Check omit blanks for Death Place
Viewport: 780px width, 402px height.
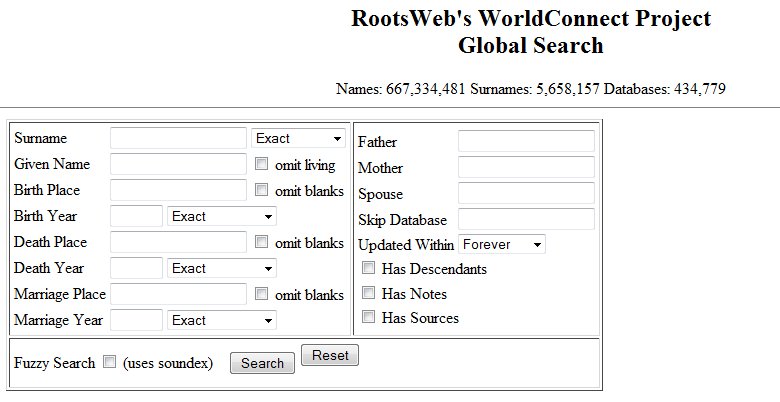(261, 242)
